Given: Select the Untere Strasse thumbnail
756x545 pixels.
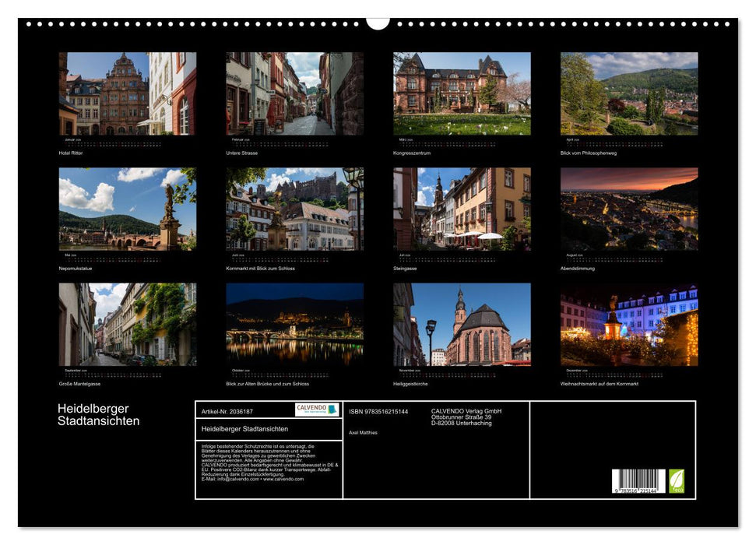Looking at the screenshot, I should point(294,94).
